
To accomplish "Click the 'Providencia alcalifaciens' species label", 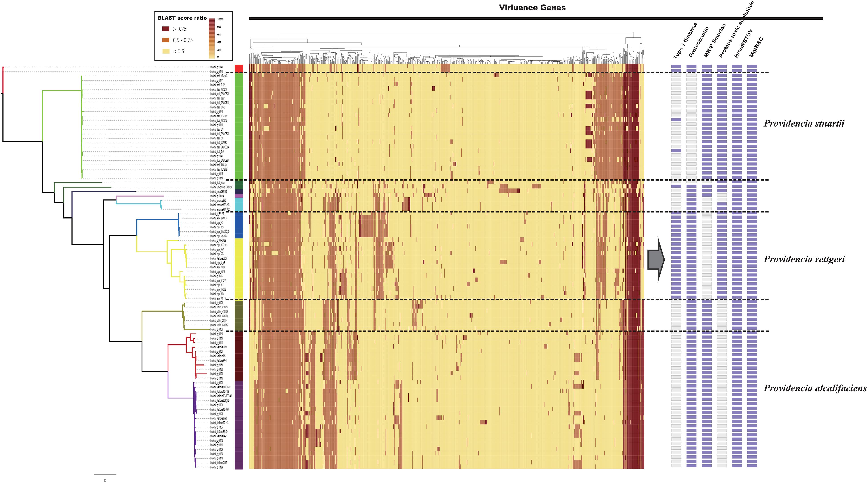I will click(815, 388).
